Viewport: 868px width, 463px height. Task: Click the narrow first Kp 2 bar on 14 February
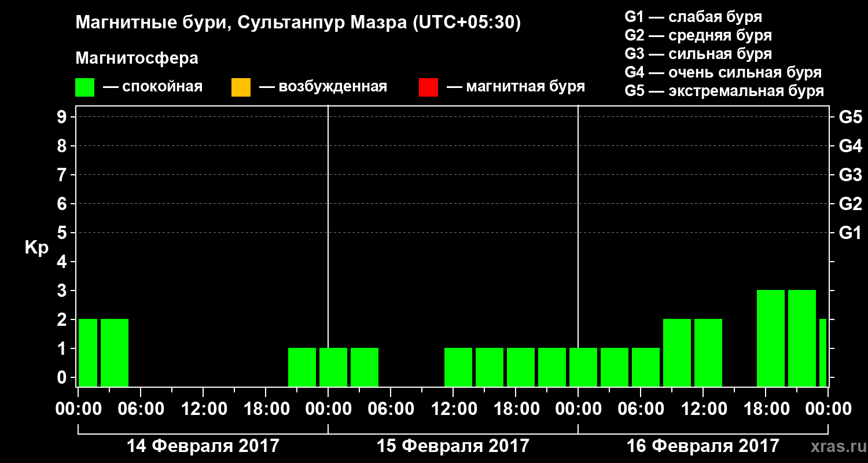click(88, 352)
